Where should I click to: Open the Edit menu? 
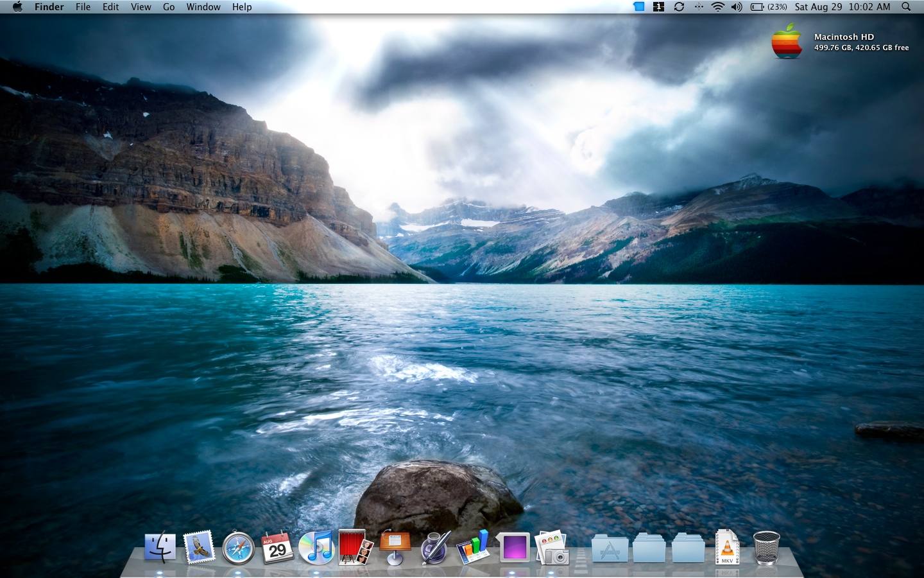click(111, 7)
